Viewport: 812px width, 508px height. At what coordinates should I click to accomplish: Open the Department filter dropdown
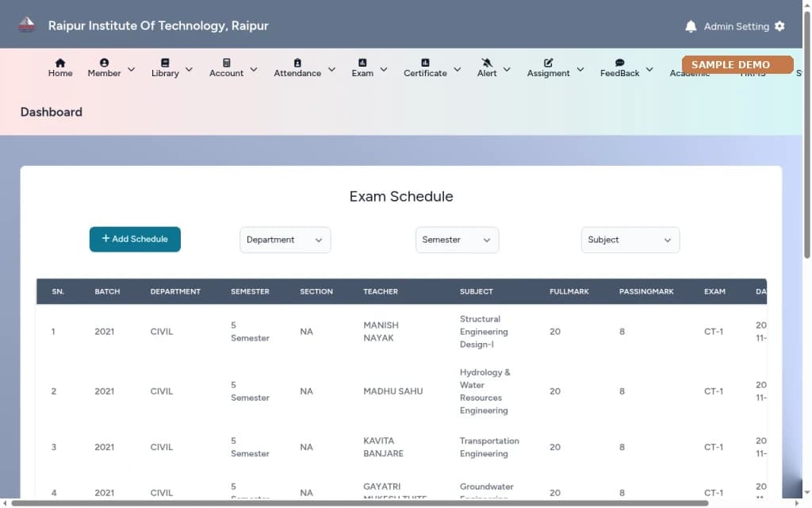pos(285,240)
